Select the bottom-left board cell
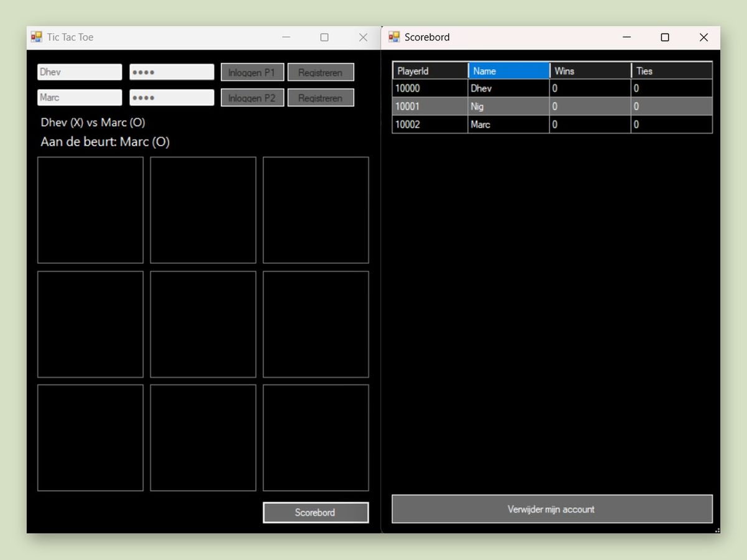Image resolution: width=747 pixels, height=560 pixels. (90, 438)
